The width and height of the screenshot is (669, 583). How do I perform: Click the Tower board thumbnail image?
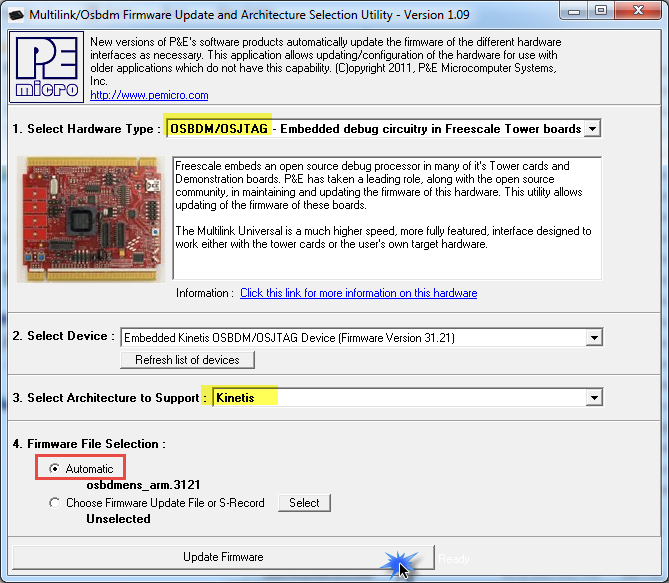point(91,219)
